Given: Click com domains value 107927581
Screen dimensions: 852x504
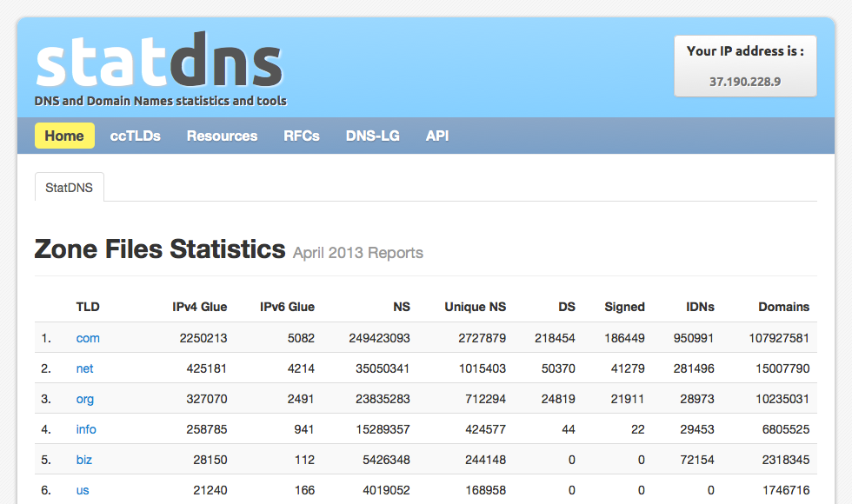Looking at the screenshot, I should click(x=779, y=338).
